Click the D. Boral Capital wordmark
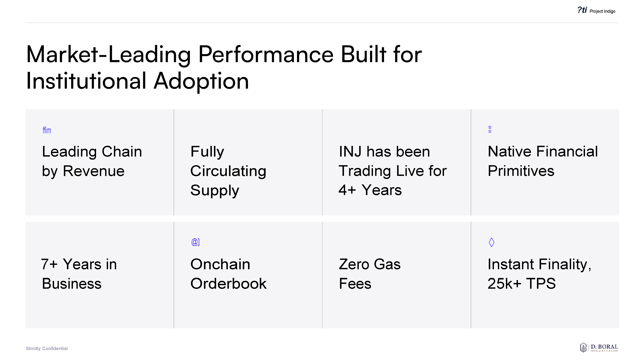The height and width of the screenshot is (362, 644). click(604, 348)
